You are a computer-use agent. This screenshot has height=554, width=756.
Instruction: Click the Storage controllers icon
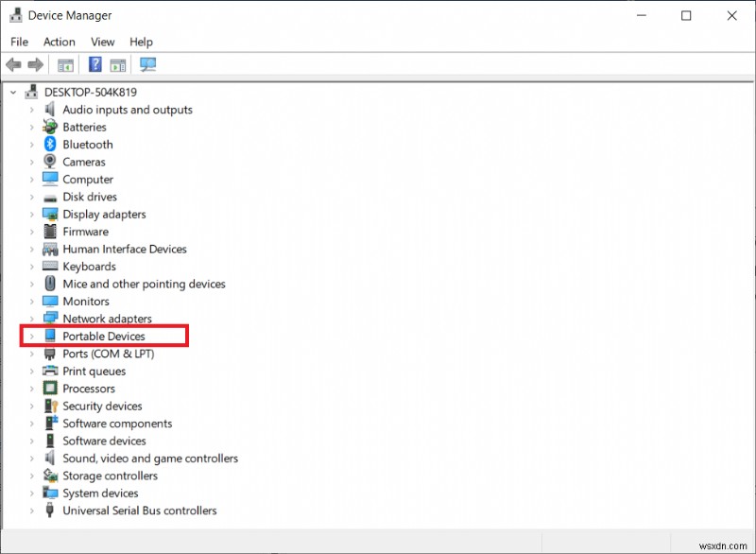tap(50, 476)
